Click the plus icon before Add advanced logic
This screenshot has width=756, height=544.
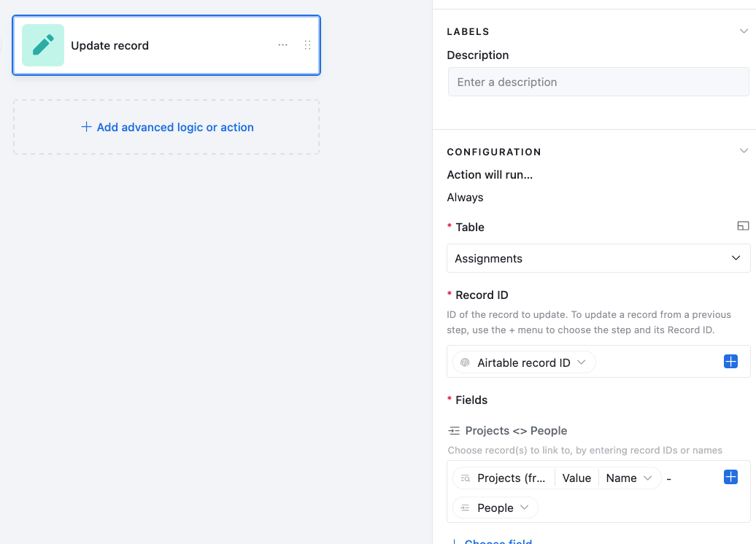[86, 127]
